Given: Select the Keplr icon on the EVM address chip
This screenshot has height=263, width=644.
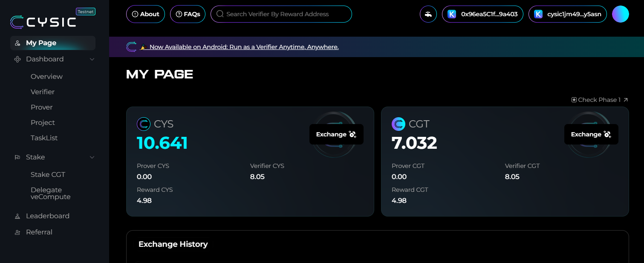Looking at the screenshot, I should tap(451, 14).
